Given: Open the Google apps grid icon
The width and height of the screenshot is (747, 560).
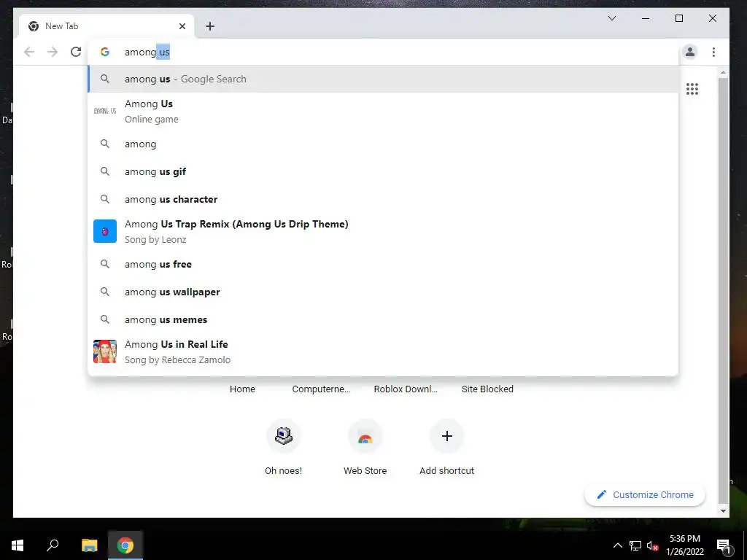Looking at the screenshot, I should click(692, 89).
